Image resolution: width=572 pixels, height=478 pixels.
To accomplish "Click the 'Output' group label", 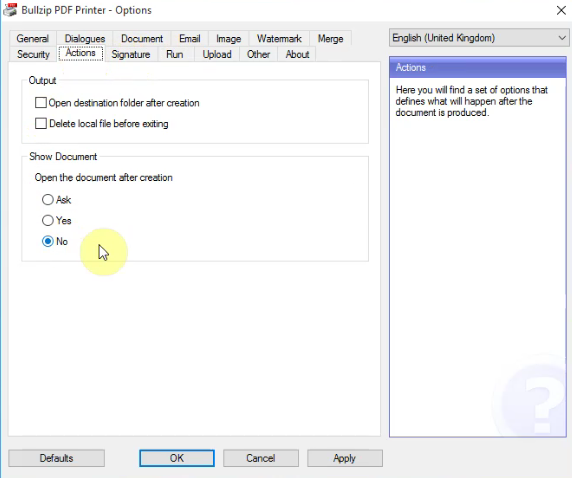I will pos(42,80).
